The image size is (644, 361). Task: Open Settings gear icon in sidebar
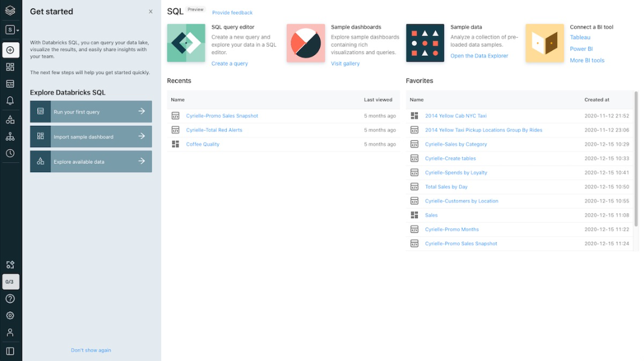(x=10, y=315)
